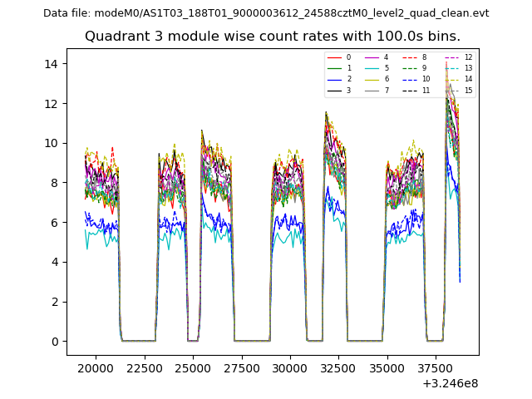Click the x-axis offset text +3.246e8
Screen dimensions: 532x399
[451, 383]
